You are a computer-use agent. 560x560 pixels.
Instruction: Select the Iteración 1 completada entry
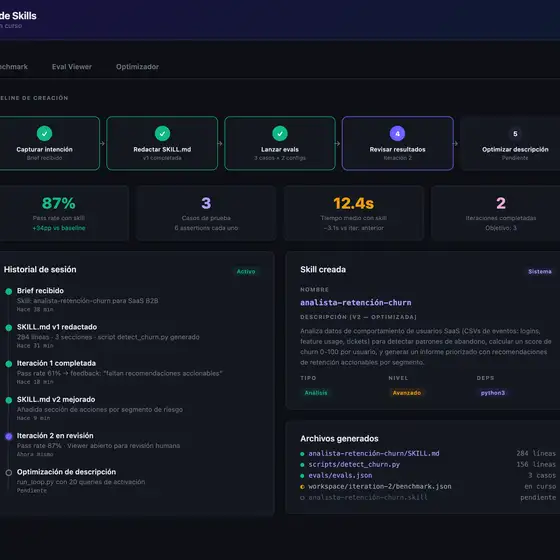click(119, 372)
